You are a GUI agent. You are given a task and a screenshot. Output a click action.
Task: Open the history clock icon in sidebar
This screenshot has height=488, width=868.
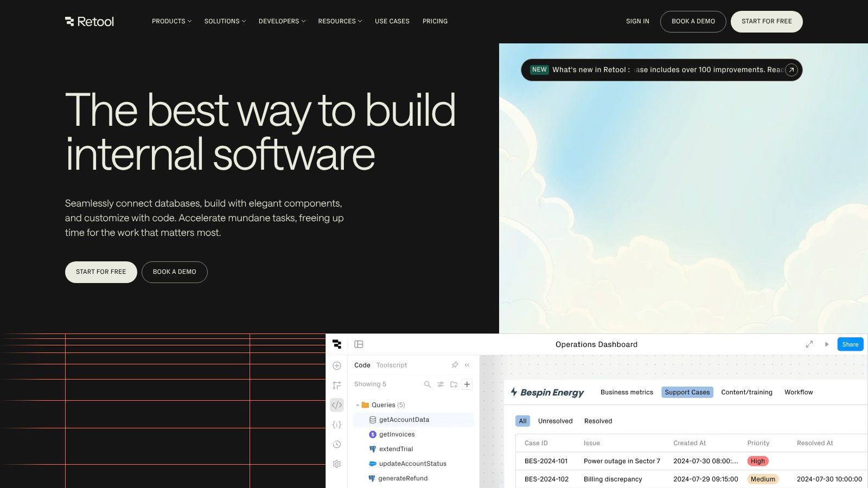(x=337, y=445)
